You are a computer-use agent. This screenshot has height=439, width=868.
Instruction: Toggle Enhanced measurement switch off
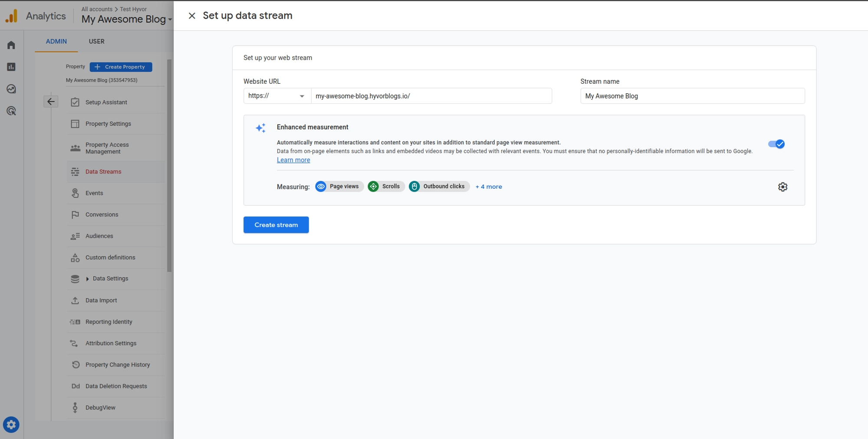coord(776,144)
